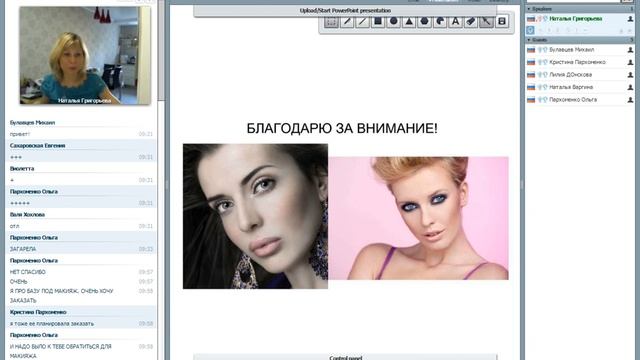Click the save whiteboard icon
Viewport: 640px width, 360px height.
coord(502,21)
